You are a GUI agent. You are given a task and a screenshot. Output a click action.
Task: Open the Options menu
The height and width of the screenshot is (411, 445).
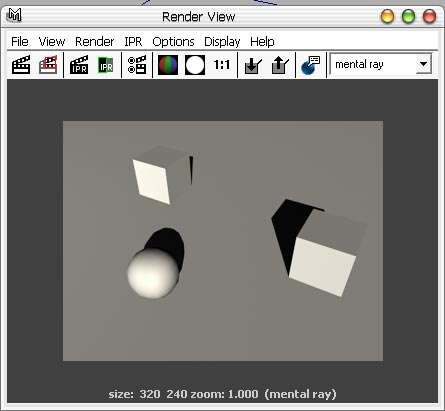point(173,42)
